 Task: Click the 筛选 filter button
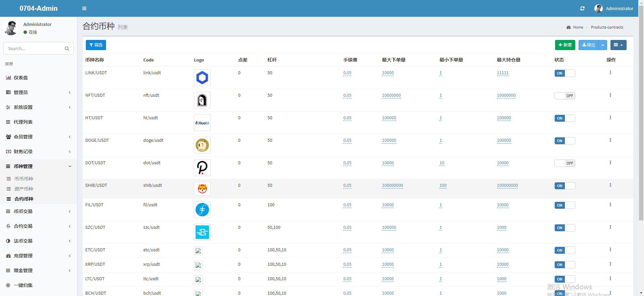[x=96, y=45]
